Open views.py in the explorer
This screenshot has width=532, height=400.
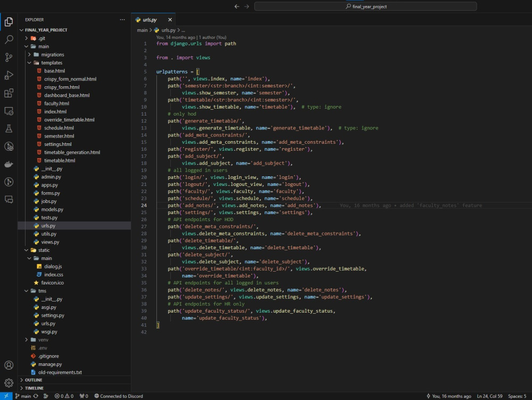click(x=74, y=242)
